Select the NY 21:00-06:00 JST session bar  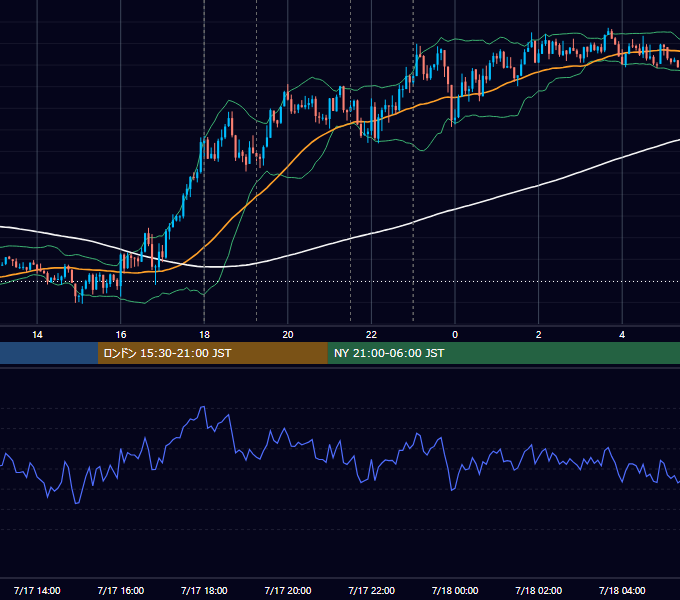503,353
